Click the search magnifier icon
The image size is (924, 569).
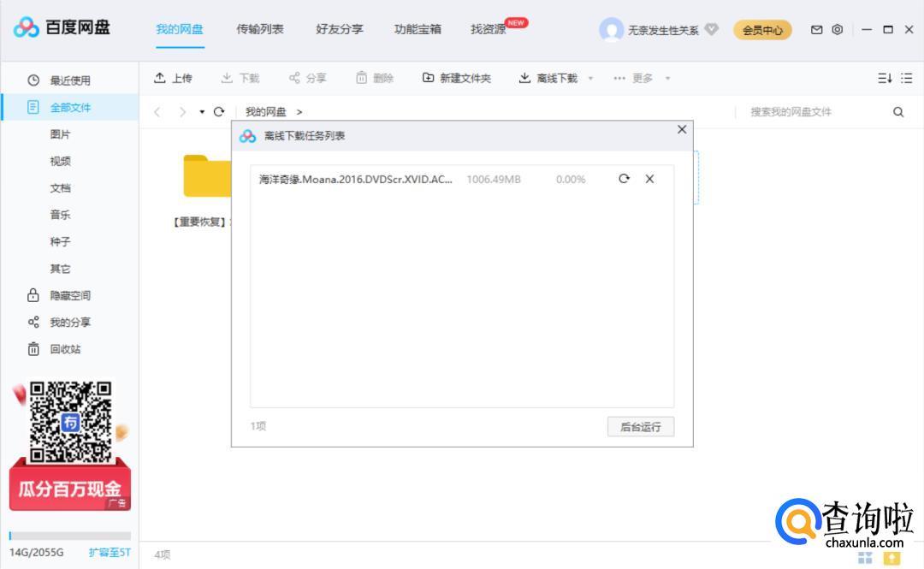pyautogui.click(x=898, y=111)
